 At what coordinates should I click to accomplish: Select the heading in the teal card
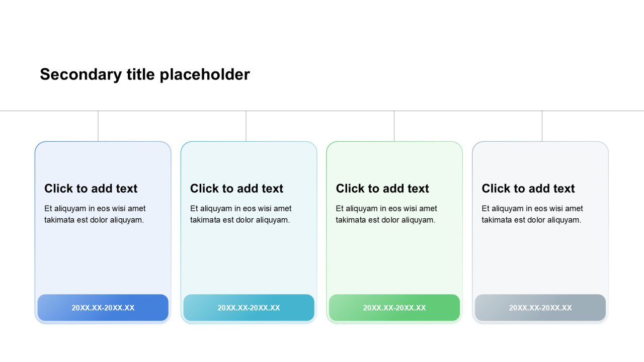(x=237, y=189)
